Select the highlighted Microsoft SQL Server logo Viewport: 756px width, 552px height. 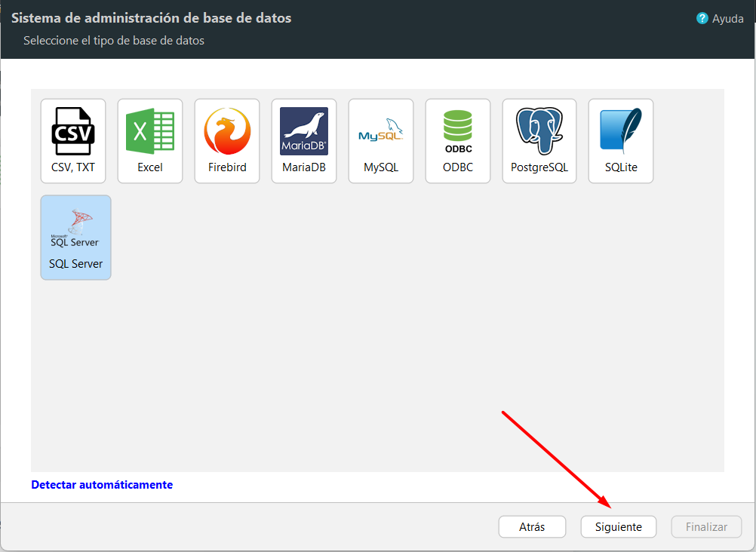tap(75, 228)
